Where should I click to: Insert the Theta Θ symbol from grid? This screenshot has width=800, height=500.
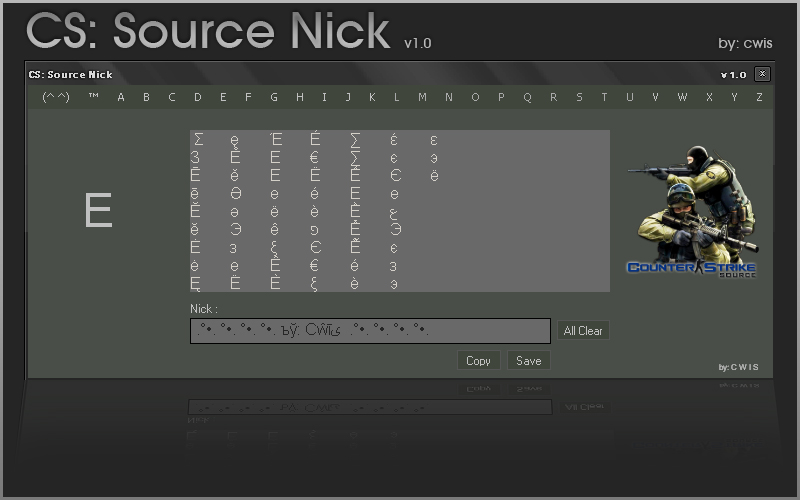(234, 194)
